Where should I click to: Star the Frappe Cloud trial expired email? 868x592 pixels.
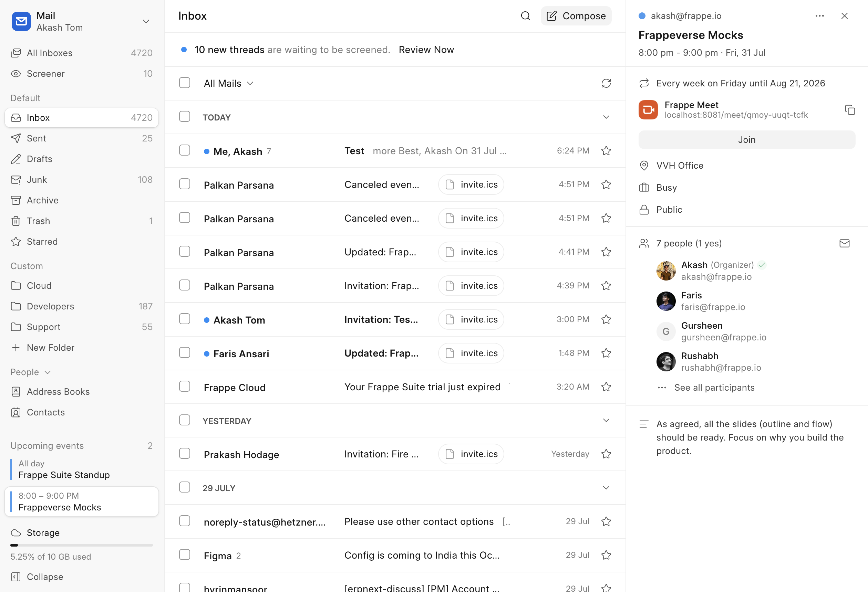pos(606,387)
